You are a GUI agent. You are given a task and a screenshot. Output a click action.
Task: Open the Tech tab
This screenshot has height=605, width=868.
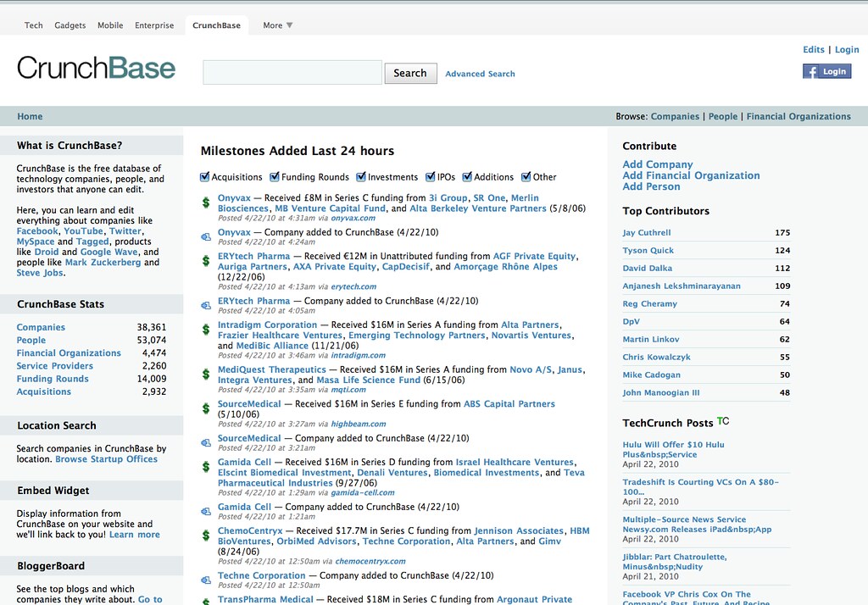tap(34, 25)
